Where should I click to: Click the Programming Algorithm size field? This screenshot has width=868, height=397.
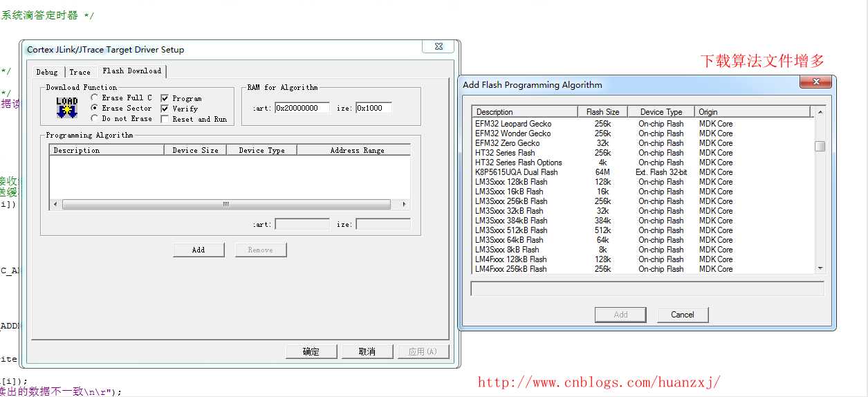383,224
